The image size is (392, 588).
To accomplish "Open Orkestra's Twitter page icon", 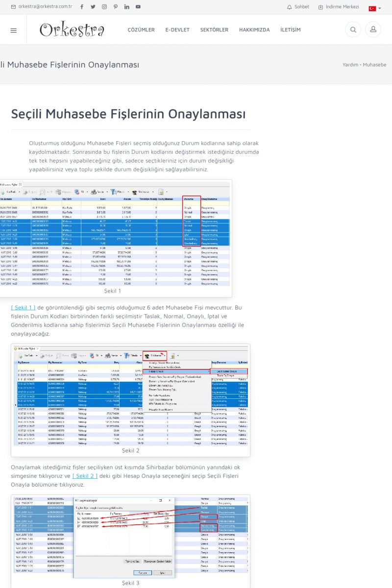I will point(93,7).
